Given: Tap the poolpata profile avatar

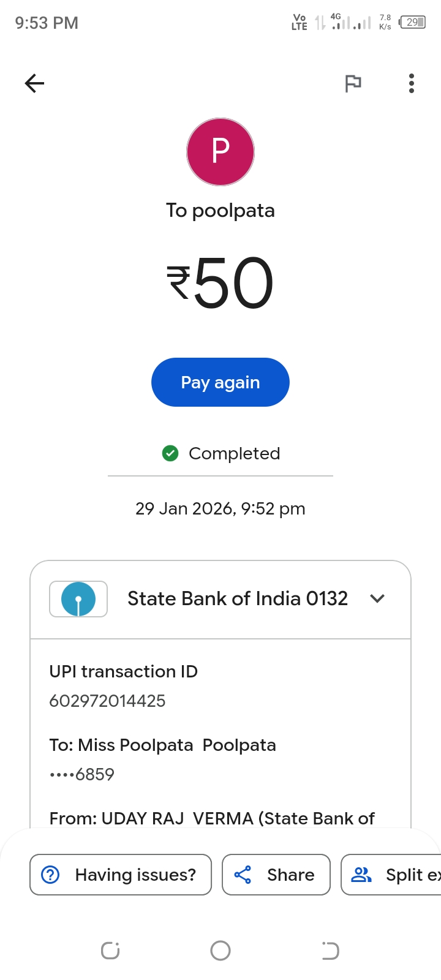Looking at the screenshot, I should [221, 152].
